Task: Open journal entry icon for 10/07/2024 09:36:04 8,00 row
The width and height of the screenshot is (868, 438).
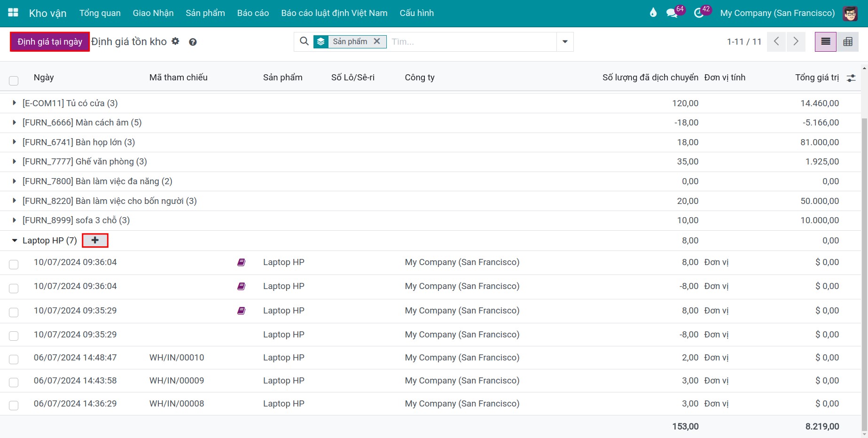Action: 241,262
